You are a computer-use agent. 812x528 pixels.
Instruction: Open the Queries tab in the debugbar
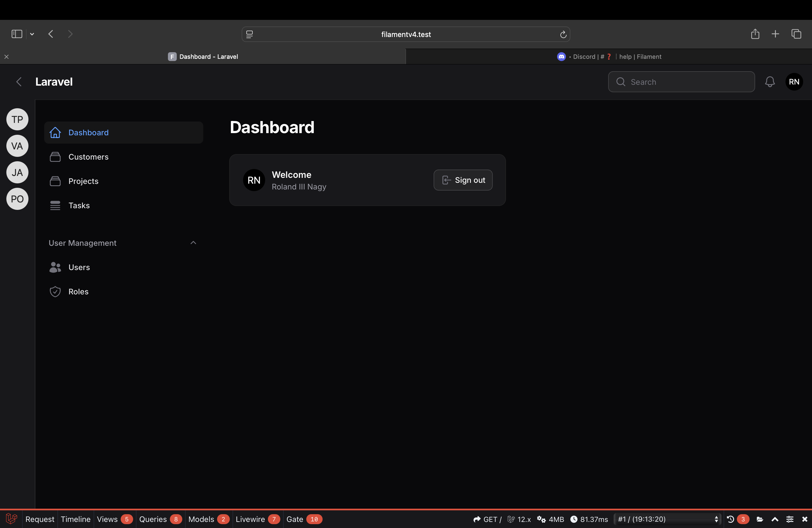tap(153, 519)
